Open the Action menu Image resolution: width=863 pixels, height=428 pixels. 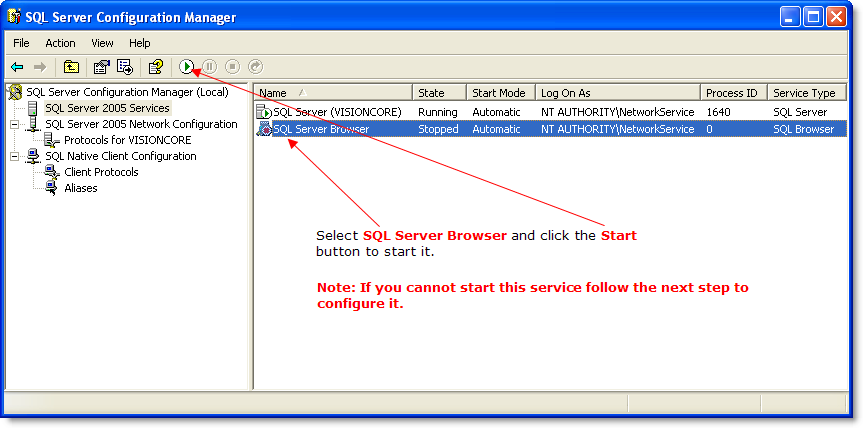click(x=61, y=43)
